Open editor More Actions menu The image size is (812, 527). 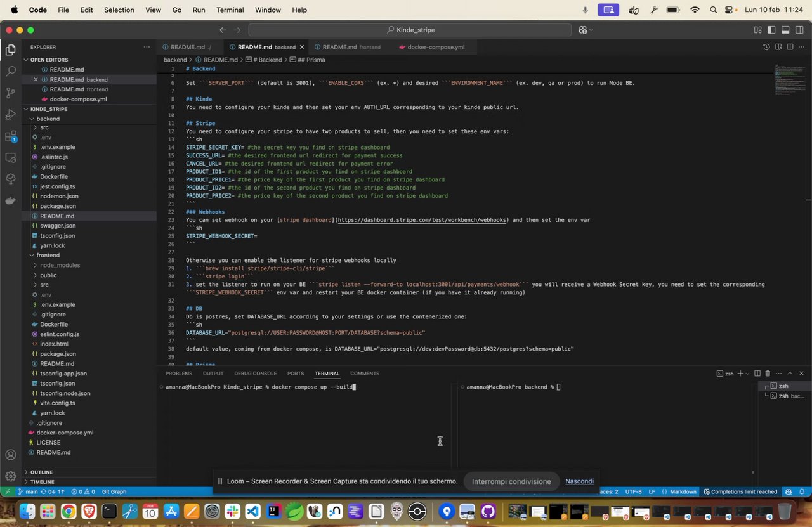click(802, 47)
